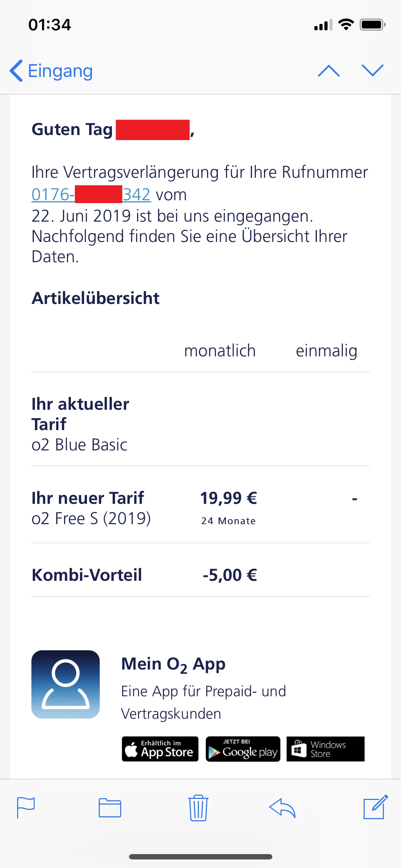The height and width of the screenshot is (868, 401).
Task: Tap the reply arrow icon
Action: point(282,807)
